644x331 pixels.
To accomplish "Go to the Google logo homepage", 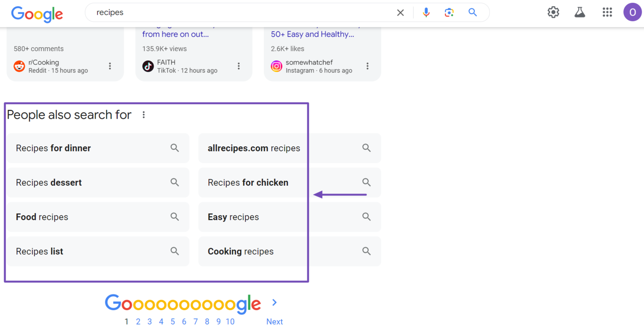I will pyautogui.click(x=37, y=14).
